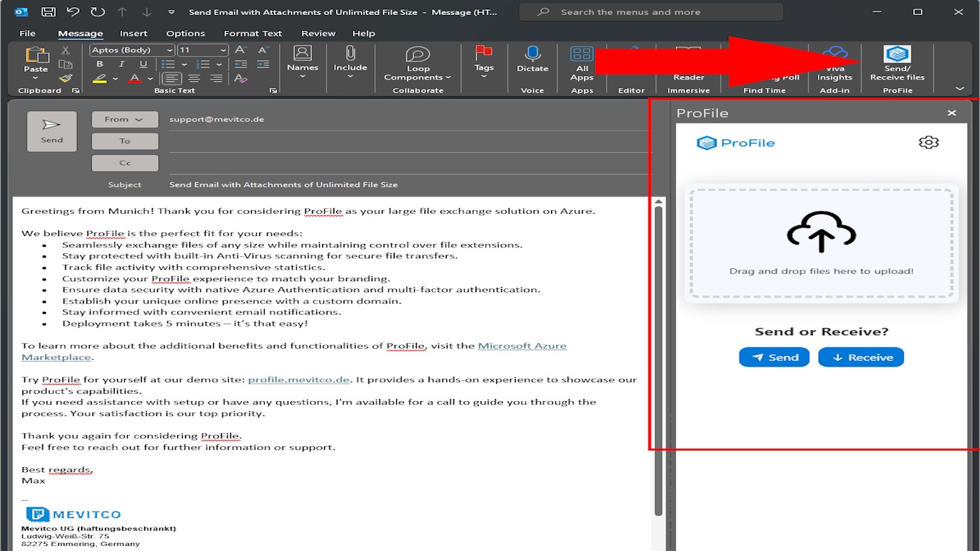
Task: Switch to the Format Text tab
Action: click(x=253, y=33)
